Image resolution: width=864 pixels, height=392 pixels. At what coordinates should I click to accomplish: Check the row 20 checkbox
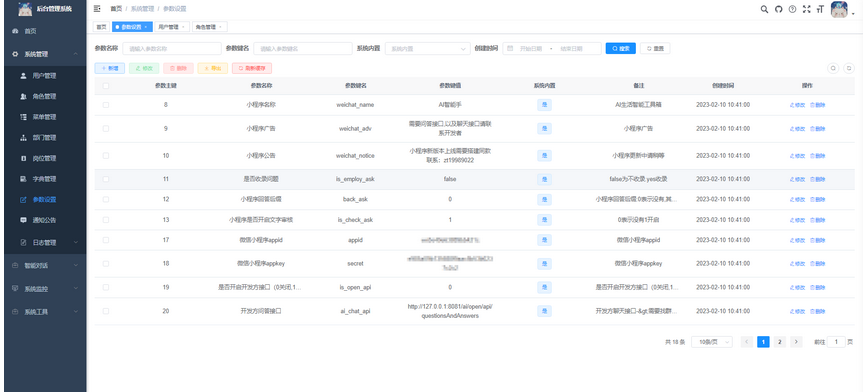[x=106, y=311]
